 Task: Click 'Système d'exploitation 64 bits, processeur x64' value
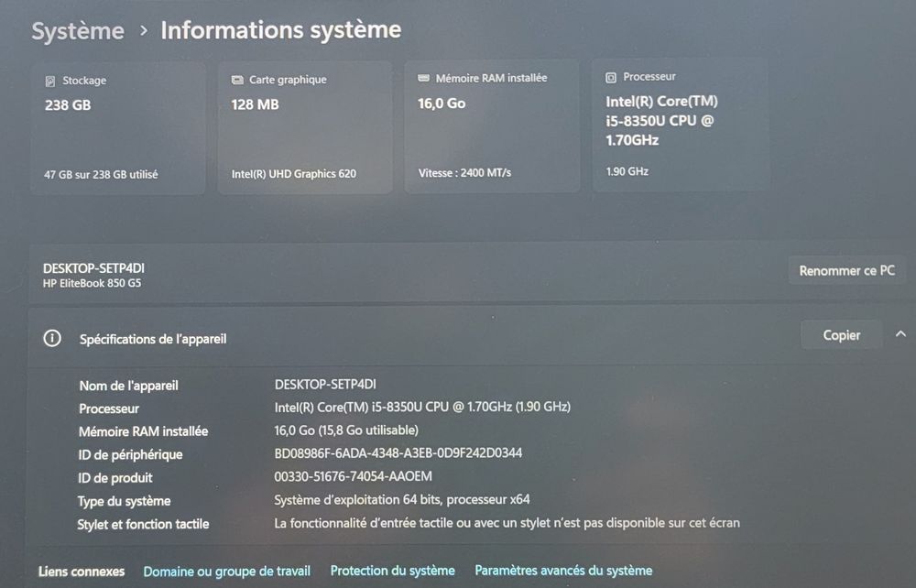click(x=402, y=500)
